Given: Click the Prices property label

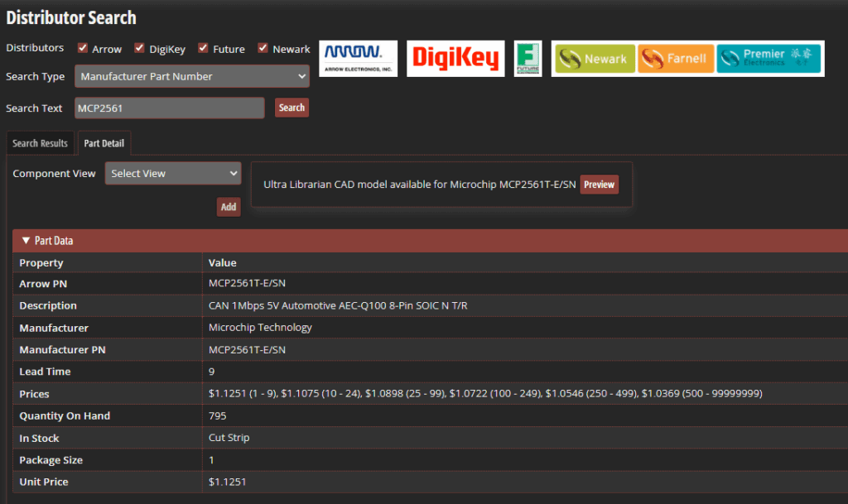Looking at the screenshot, I should coord(34,394).
